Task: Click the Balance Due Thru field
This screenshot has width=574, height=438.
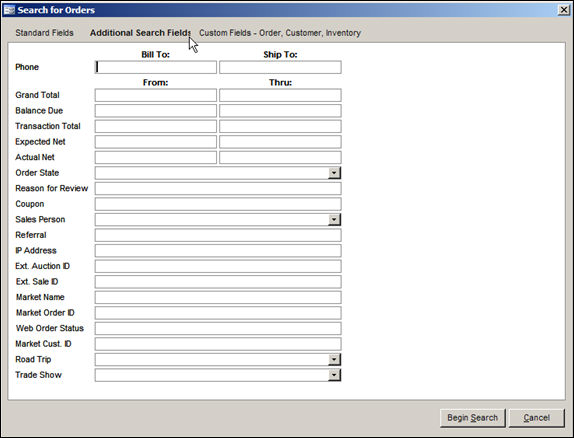Action: [280, 111]
